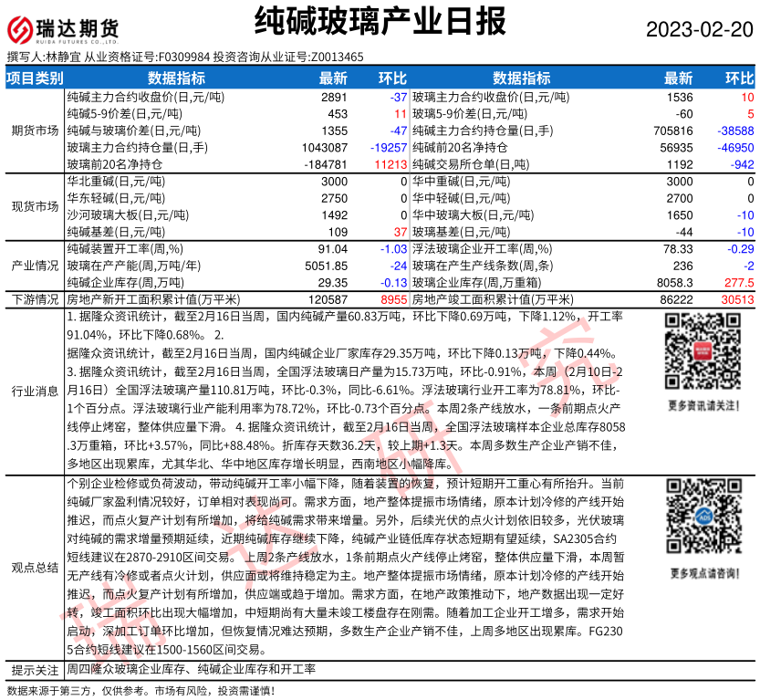Select the 现货市场 category cell
Screen dimensions: 760x700
tap(35, 207)
